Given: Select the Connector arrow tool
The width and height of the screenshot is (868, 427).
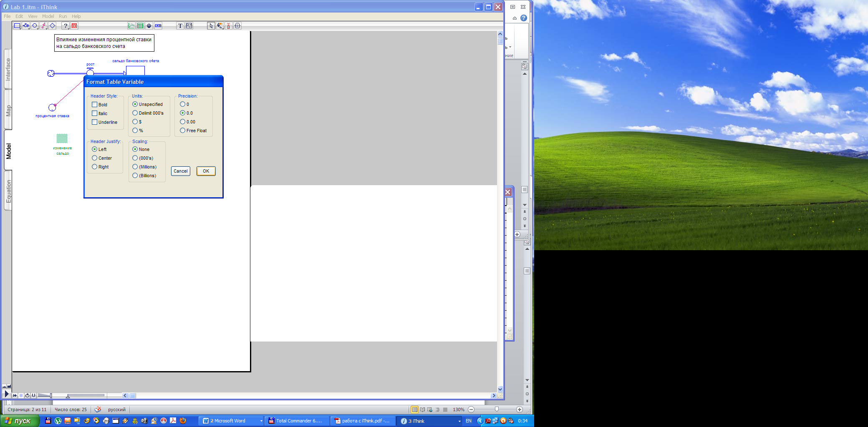Looking at the screenshot, I should click(43, 26).
